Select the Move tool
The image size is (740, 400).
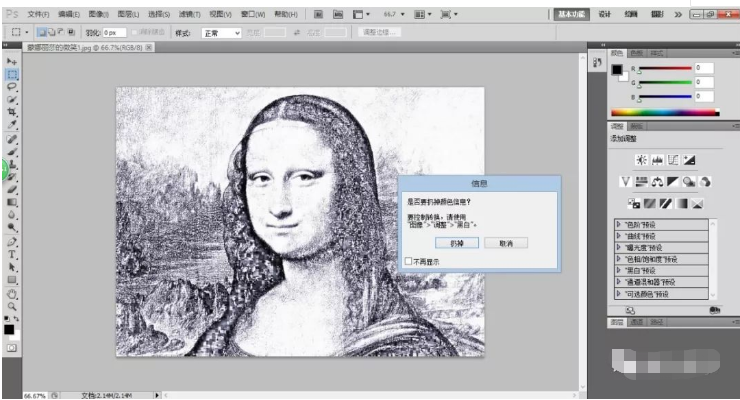12,62
